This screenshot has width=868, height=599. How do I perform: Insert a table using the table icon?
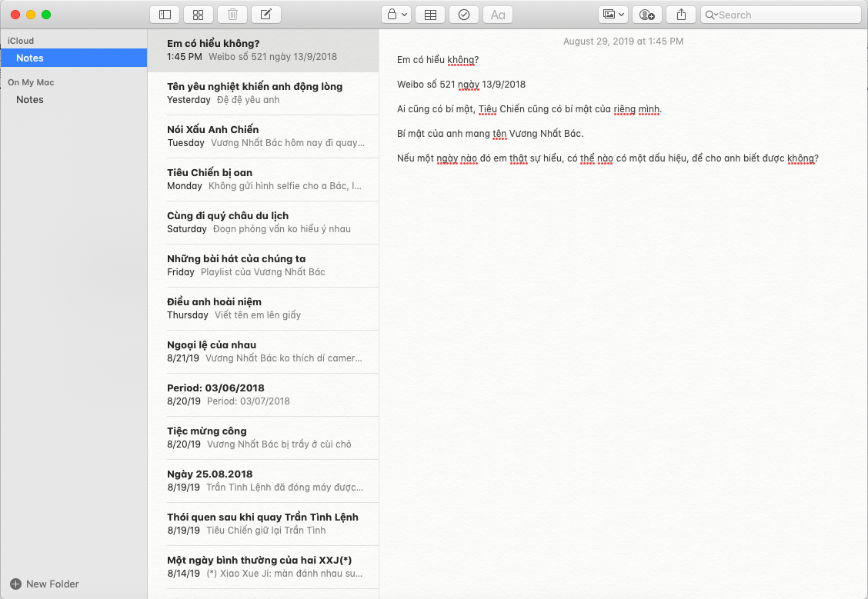pos(430,15)
